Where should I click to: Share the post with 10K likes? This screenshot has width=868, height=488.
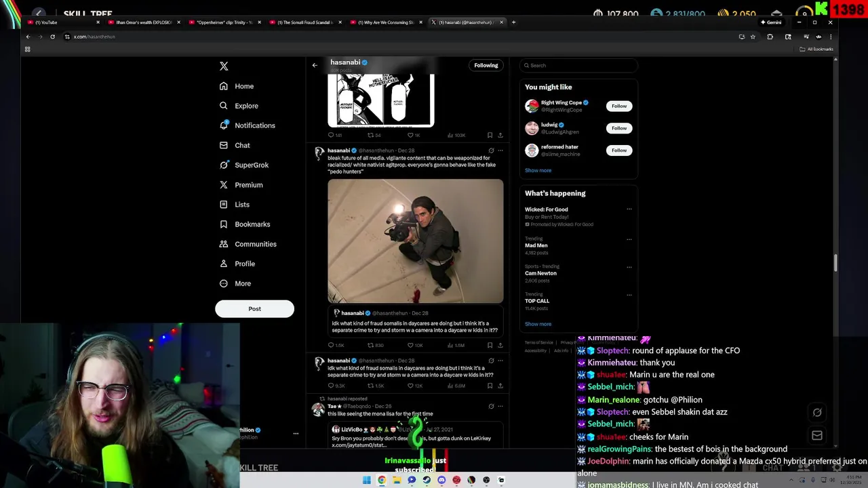click(500, 345)
